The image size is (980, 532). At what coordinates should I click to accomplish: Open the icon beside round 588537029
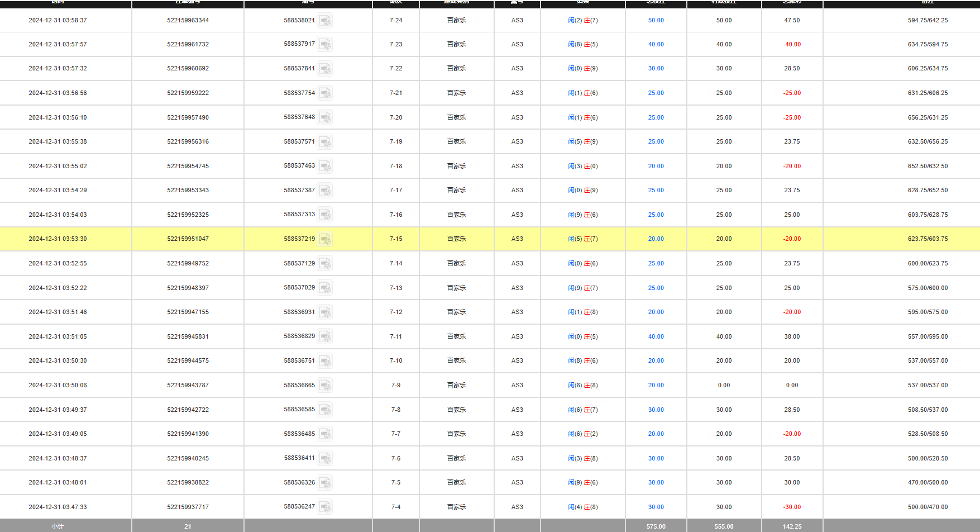tap(325, 288)
